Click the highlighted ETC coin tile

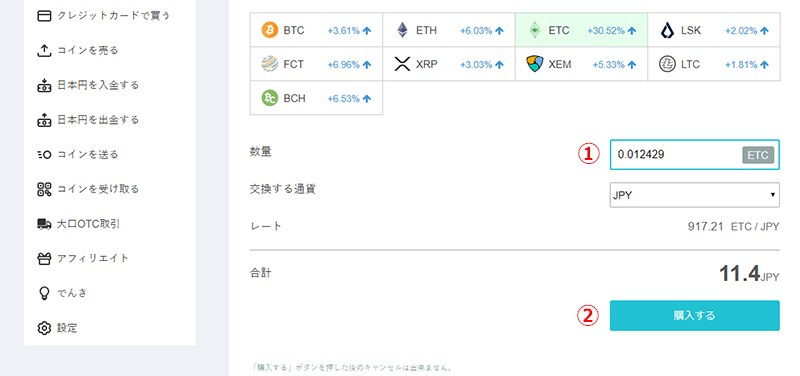[x=582, y=30]
